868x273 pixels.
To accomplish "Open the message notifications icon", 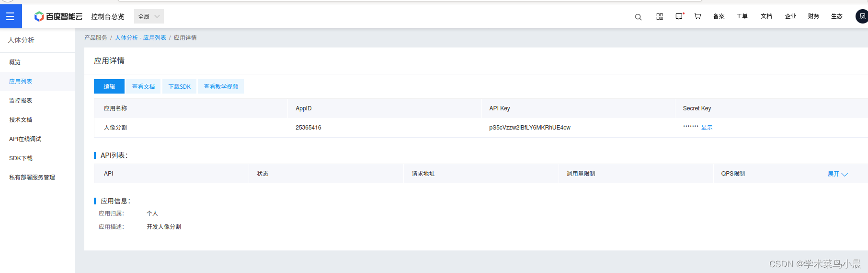I will [679, 16].
